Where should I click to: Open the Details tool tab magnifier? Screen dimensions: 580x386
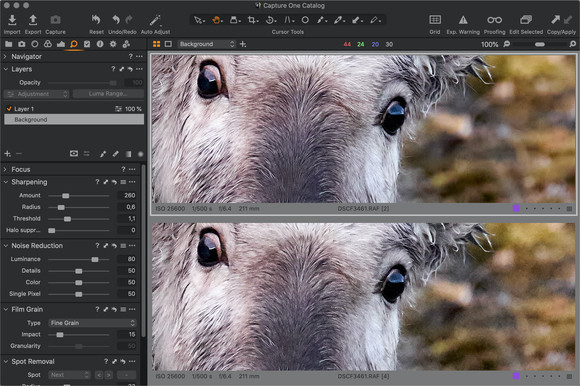(74, 44)
